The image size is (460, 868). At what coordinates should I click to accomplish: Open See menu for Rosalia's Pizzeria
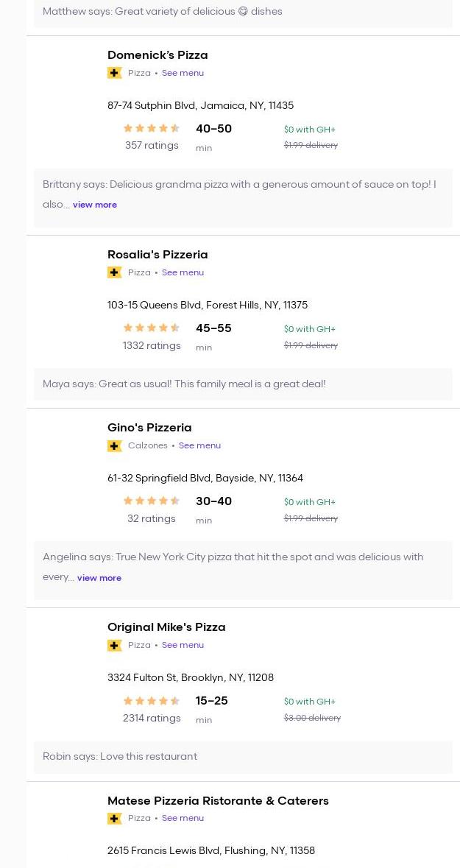[183, 272]
